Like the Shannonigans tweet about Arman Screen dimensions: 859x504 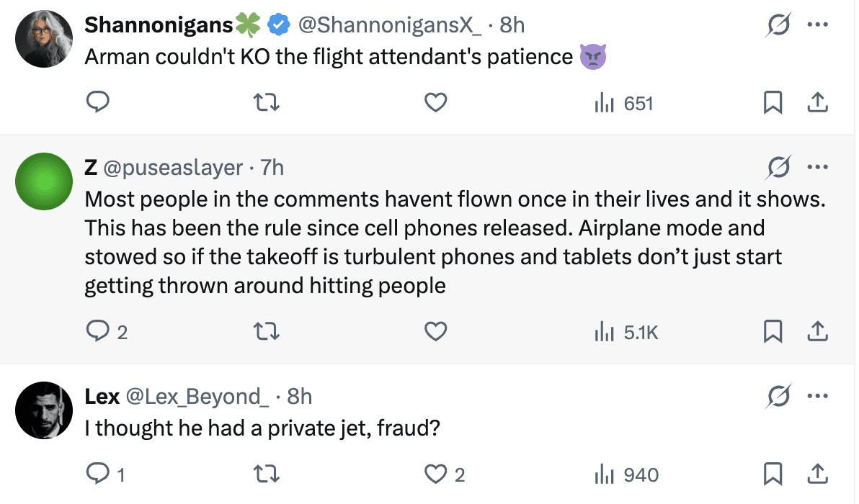(x=435, y=104)
